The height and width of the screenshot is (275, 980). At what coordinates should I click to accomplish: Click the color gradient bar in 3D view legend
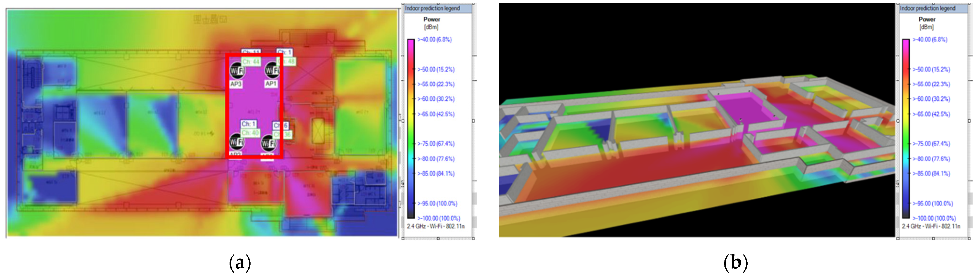pyautogui.click(x=906, y=129)
